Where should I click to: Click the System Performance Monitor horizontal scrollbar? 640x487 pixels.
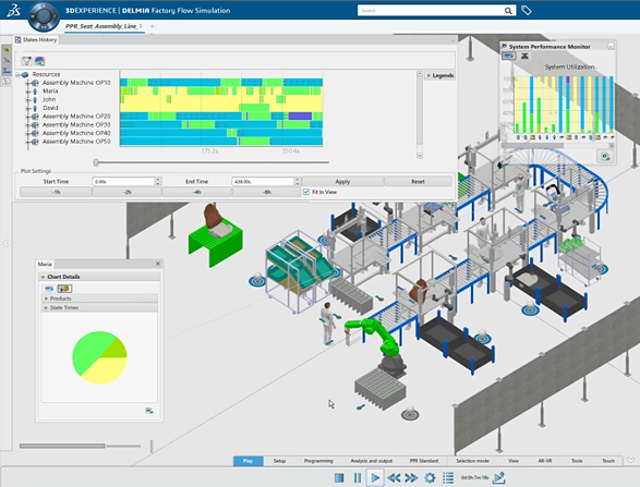point(557,145)
